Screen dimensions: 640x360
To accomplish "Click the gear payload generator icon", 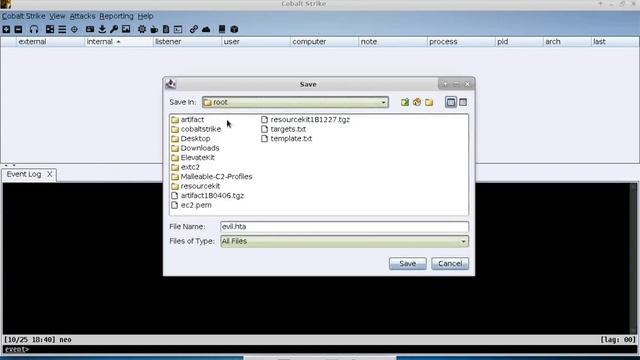I will click(x=142, y=29).
